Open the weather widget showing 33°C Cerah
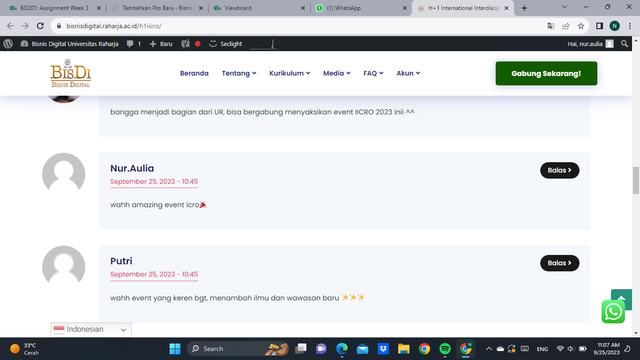Image resolution: width=640 pixels, height=360 pixels. pos(24,349)
